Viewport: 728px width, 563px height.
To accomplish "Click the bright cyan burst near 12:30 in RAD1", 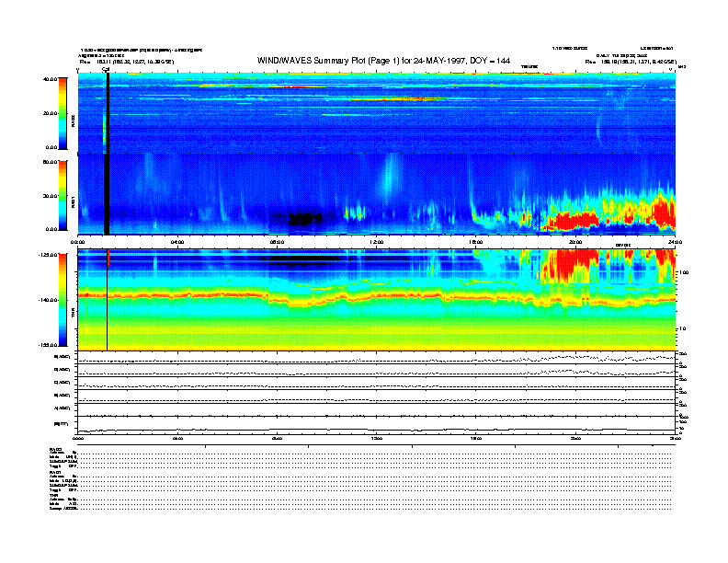I will click(x=389, y=178).
